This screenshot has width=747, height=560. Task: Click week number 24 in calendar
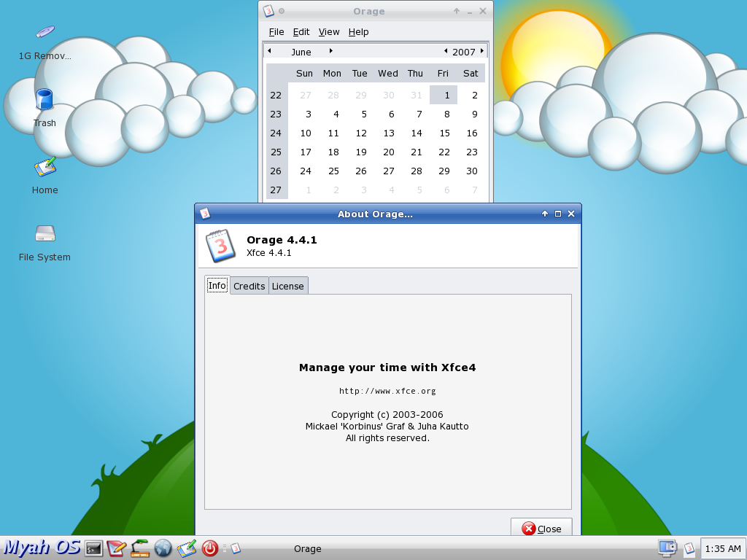276,133
